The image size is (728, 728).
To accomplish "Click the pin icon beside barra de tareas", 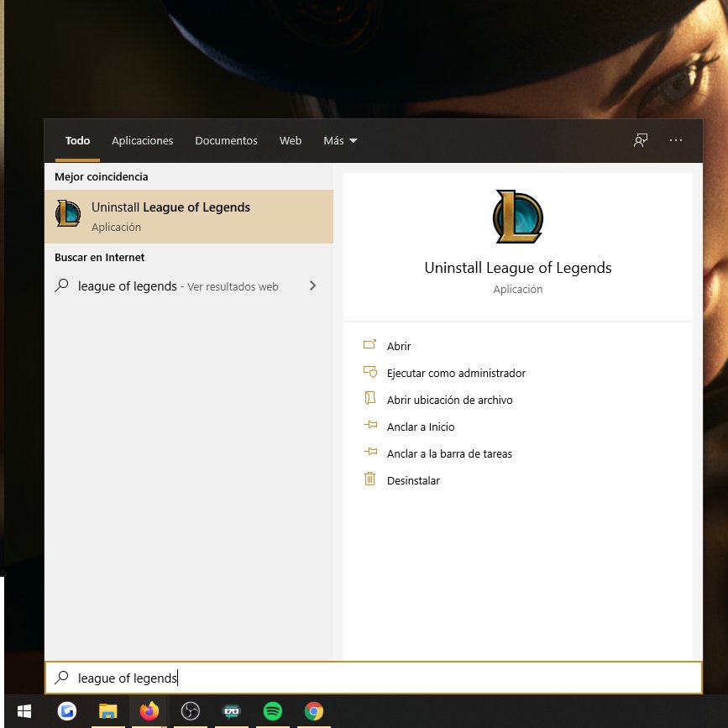I will pos(370,452).
